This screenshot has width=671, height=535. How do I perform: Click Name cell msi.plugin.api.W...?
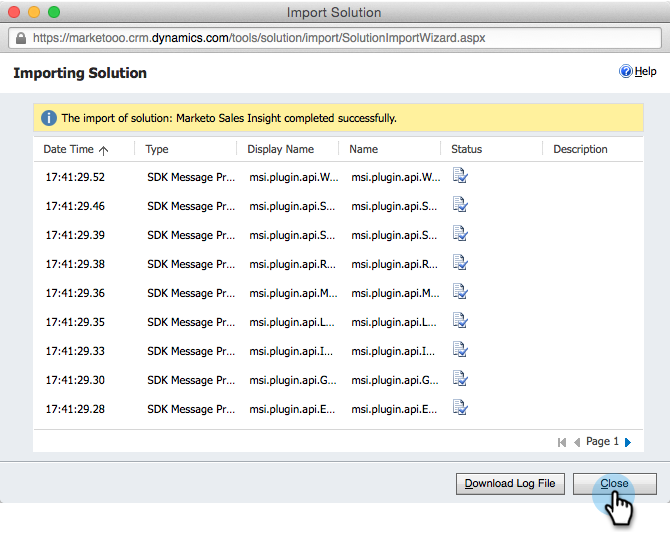coord(395,177)
